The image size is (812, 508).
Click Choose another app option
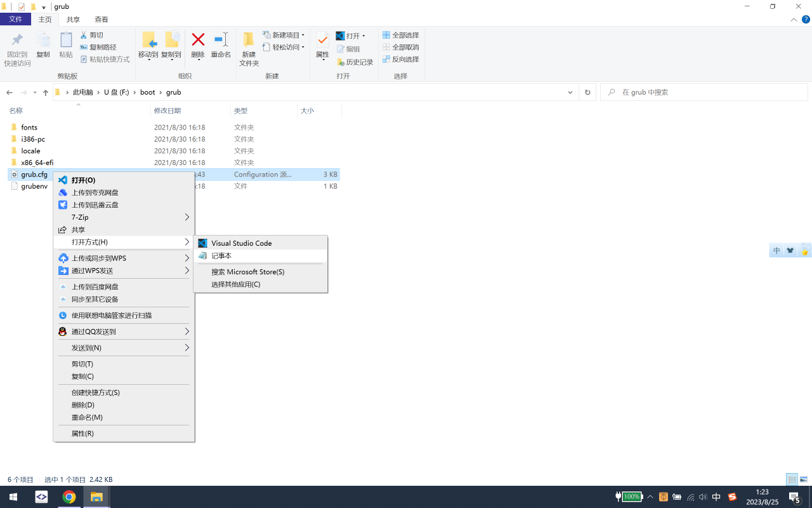click(235, 284)
